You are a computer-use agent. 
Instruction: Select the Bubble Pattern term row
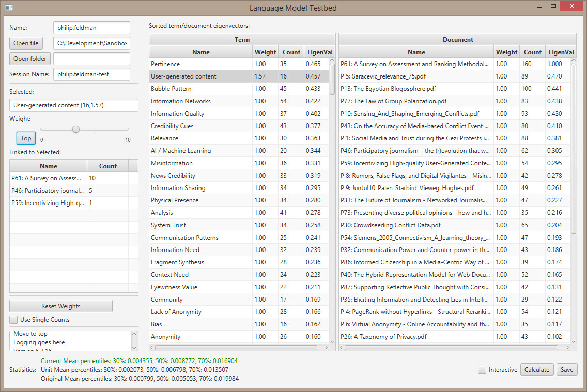(201, 89)
